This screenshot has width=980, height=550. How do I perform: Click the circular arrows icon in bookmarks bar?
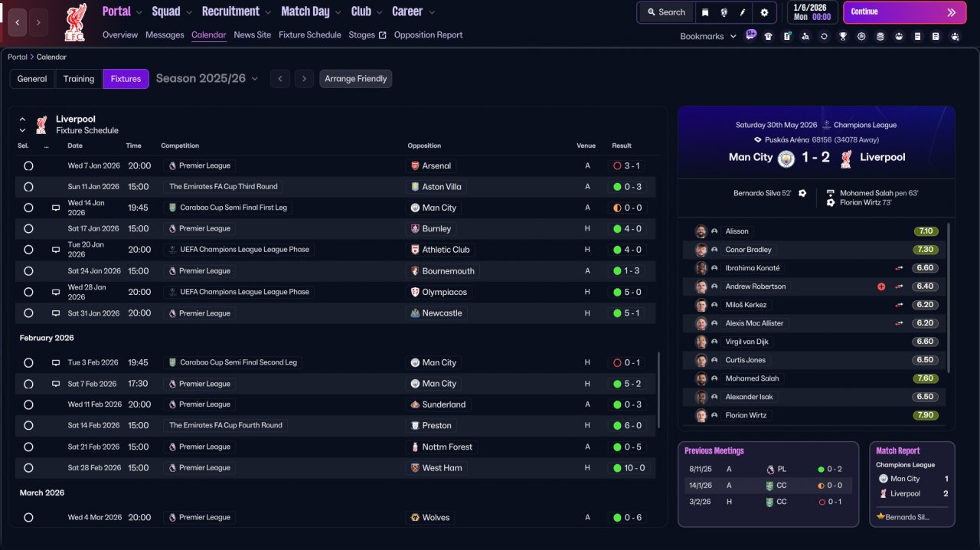tap(824, 36)
